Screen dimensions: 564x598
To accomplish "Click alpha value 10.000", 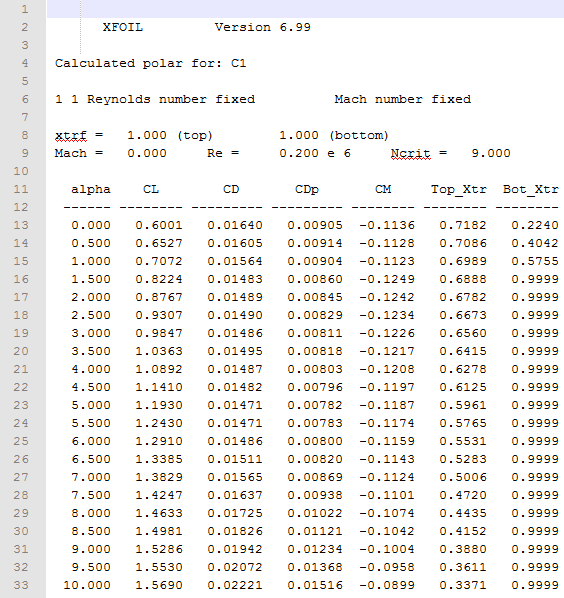I will click(87, 585).
